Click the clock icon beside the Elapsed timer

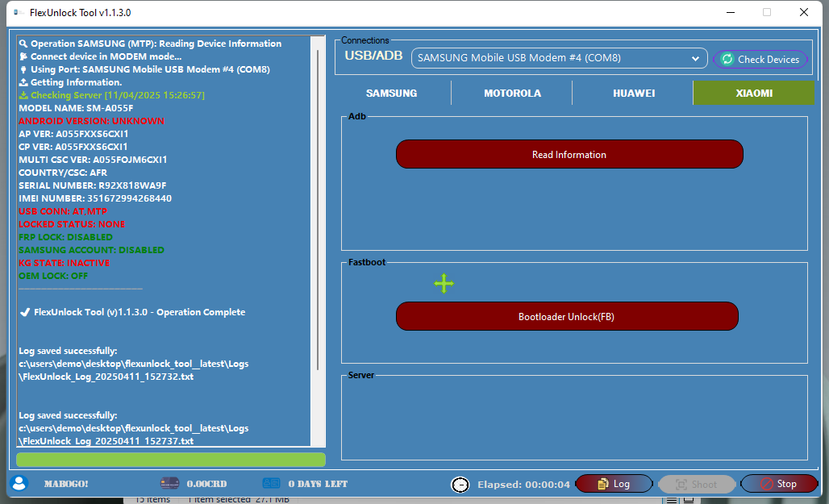pyautogui.click(x=460, y=485)
